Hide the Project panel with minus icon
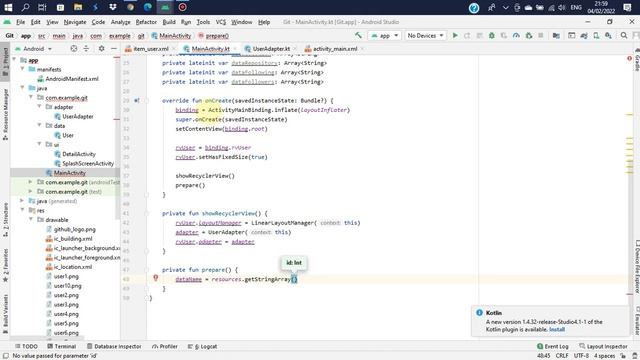Viewport: 640px width, 360px height. coord(113,49)
